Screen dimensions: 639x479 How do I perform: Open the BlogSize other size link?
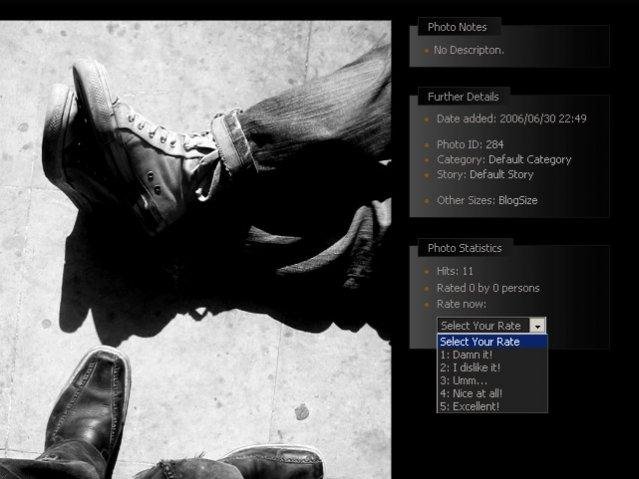coord(518,200)
